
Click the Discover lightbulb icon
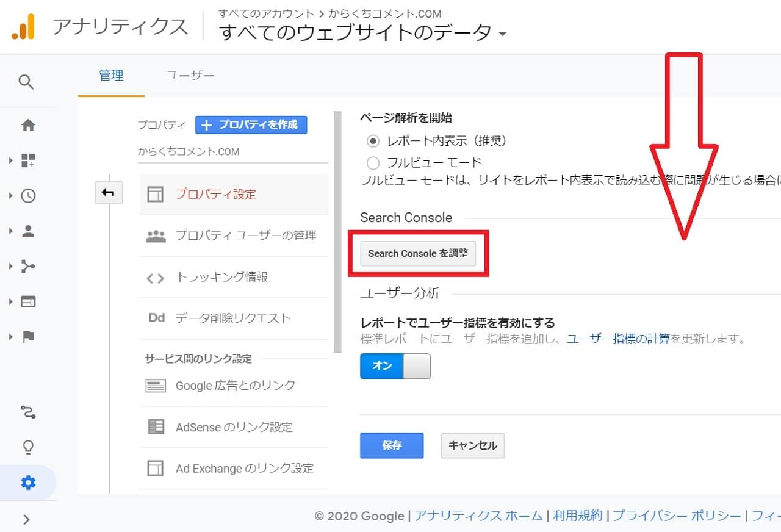[x=28, y=447]
